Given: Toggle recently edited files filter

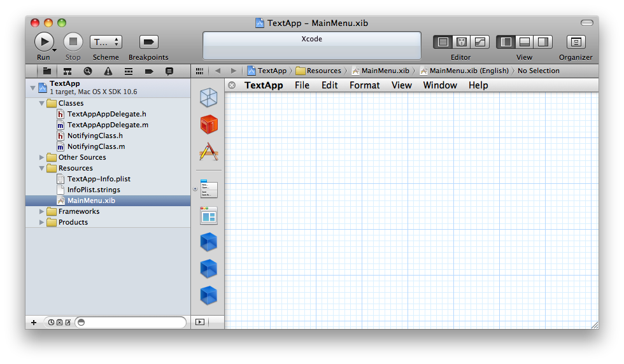Looking at the screenshot, I should 52,322.
